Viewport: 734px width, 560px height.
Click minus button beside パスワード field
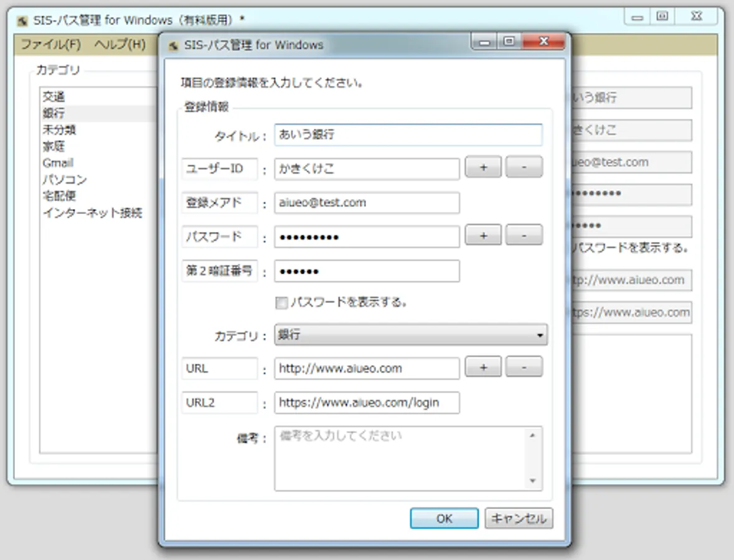(x=524, y=235)
